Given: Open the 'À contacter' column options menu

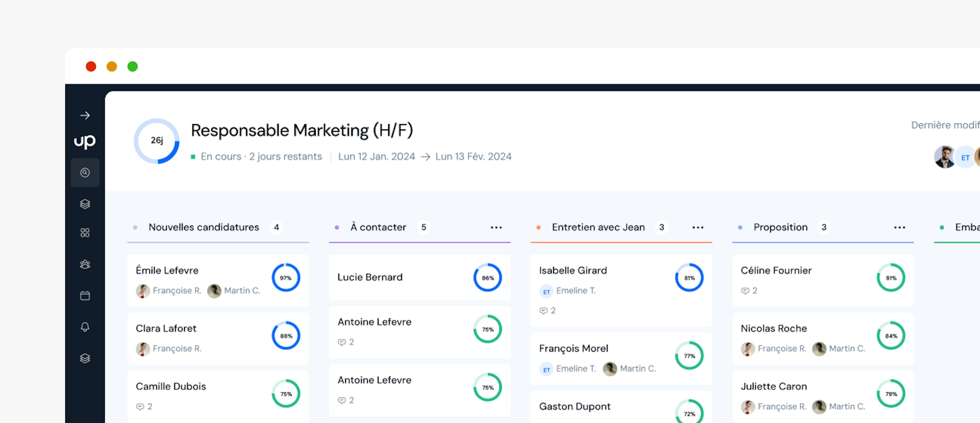Looking at the screenshot, I should coord(496,227).
